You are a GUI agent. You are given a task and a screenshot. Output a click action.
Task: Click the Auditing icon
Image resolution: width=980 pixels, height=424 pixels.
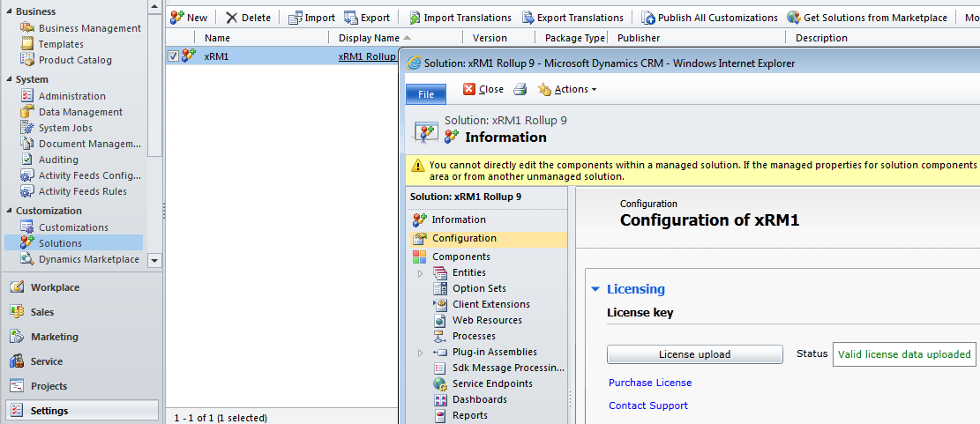(26, 160)
